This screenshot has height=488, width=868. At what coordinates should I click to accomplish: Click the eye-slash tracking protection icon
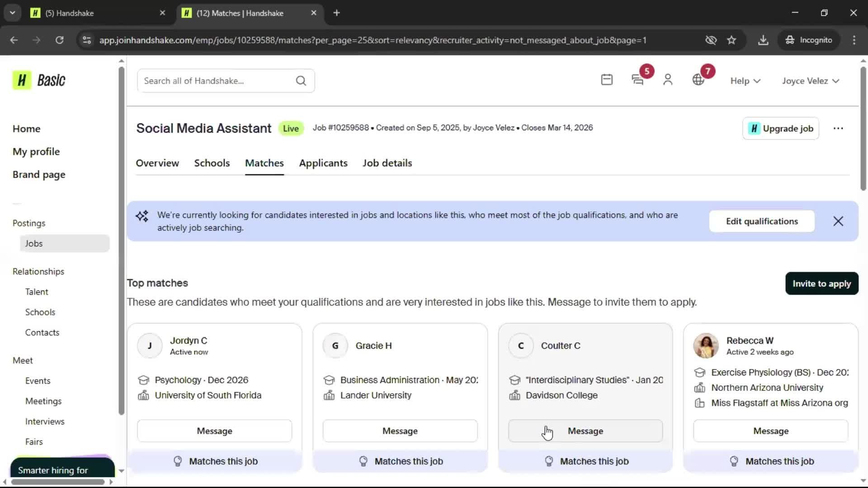pos(711,40)
